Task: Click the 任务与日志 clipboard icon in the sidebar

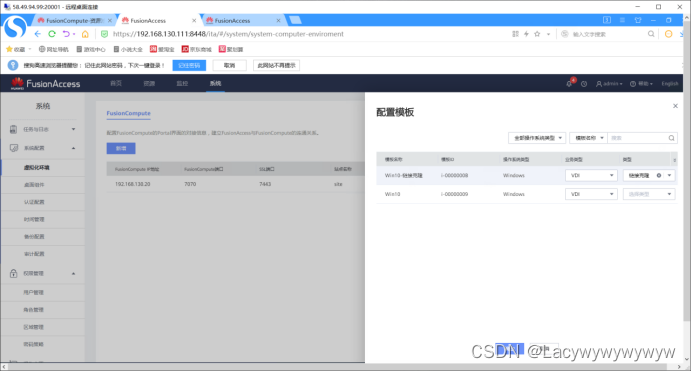Action: click(14, 129)
